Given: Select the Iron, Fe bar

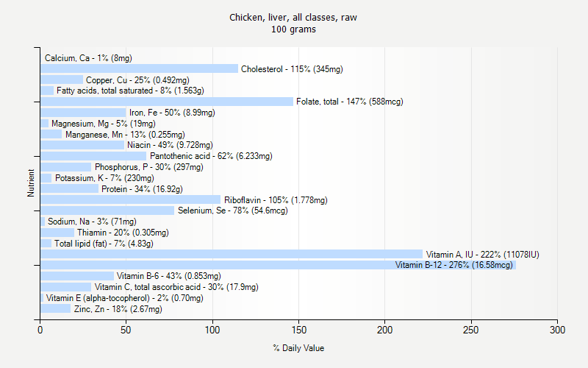Looking at the screenshot, I should (83, 113).
